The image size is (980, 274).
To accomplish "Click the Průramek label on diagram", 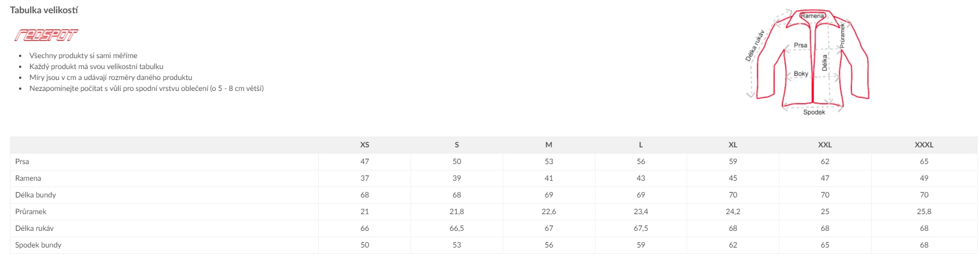I will click(842, 35).
